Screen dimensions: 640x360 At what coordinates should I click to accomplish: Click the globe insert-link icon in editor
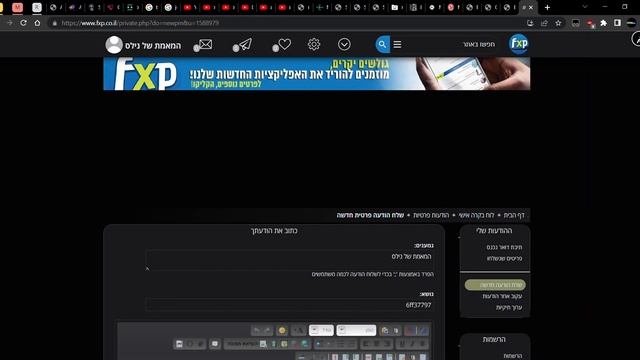point(304,344)
